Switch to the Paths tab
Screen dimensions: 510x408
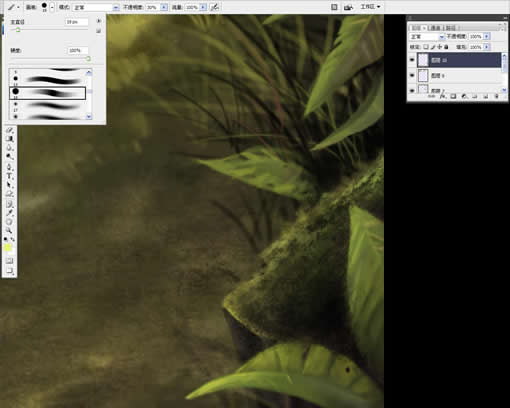(450, 28)
